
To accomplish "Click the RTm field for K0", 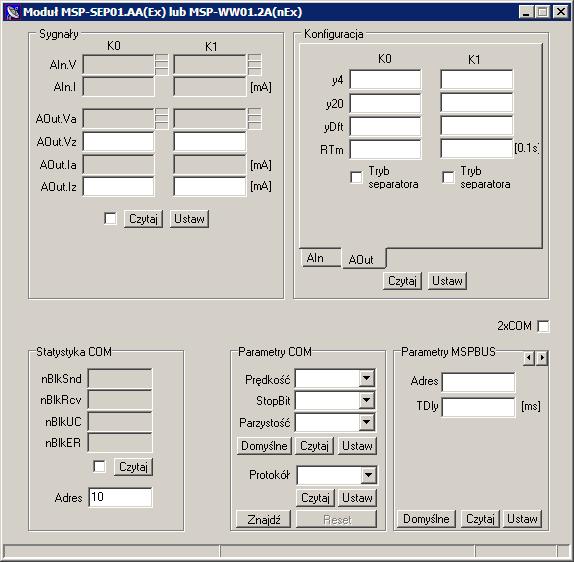I will pyautogui.click(x=385, y=149).
